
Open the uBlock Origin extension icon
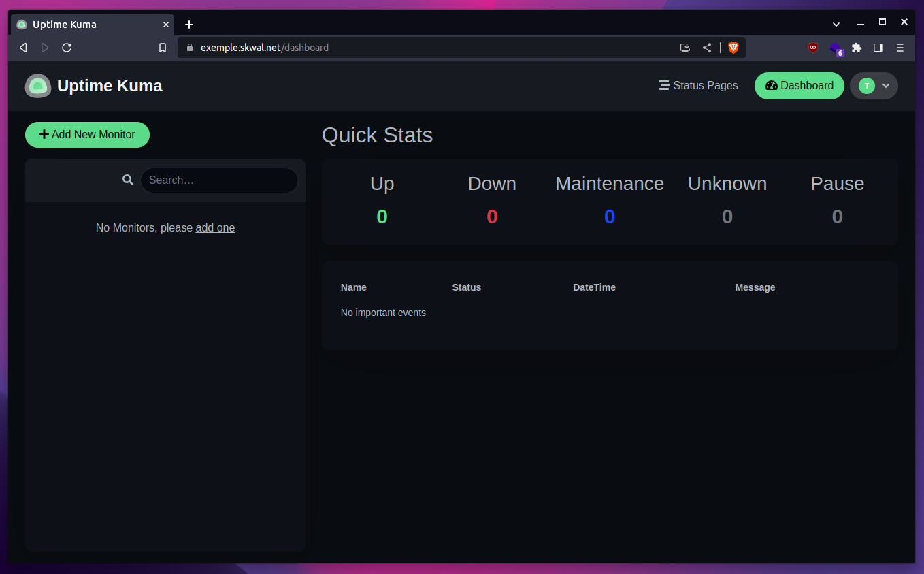pyautogui.click(x=812, y=48)
